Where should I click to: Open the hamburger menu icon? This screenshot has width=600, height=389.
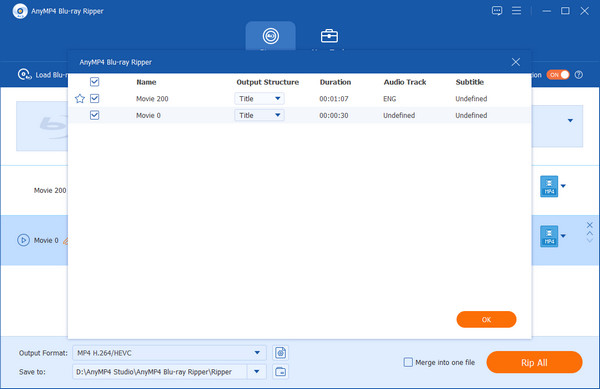pos(516,11)
